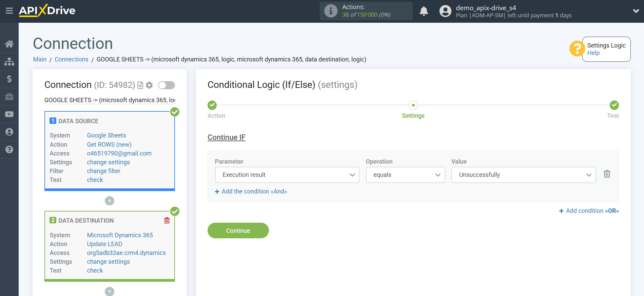Viewport: 644px width, 296px height.
Task: Click the DATA DESTINATION block title
Action: [86, 221]
